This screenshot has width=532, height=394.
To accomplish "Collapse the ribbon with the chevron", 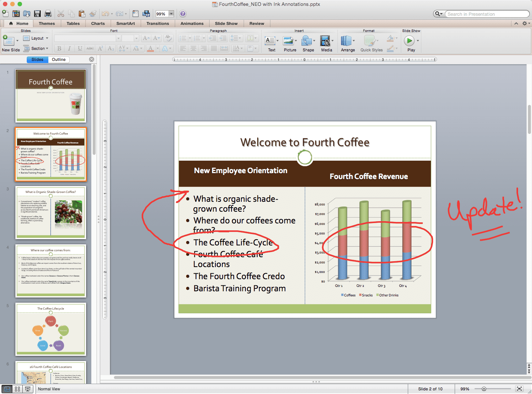I will (516, 23).
